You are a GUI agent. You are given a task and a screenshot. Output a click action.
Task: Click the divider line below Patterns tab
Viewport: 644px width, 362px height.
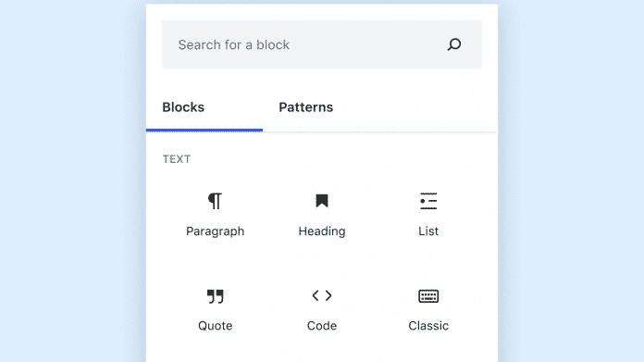click(379, 131)
